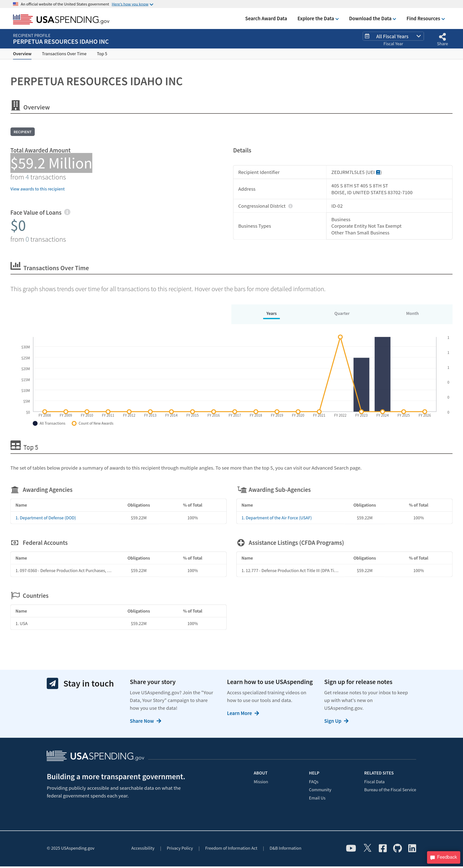Jump to the Top 5 tab
Viewport: 463px width, 868px height.
pos(102,54)
